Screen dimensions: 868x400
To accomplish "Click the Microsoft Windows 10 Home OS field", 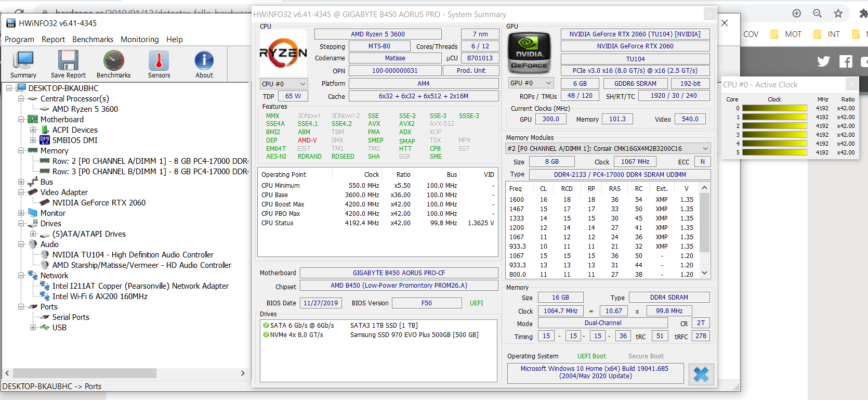I will pos(595,372).
